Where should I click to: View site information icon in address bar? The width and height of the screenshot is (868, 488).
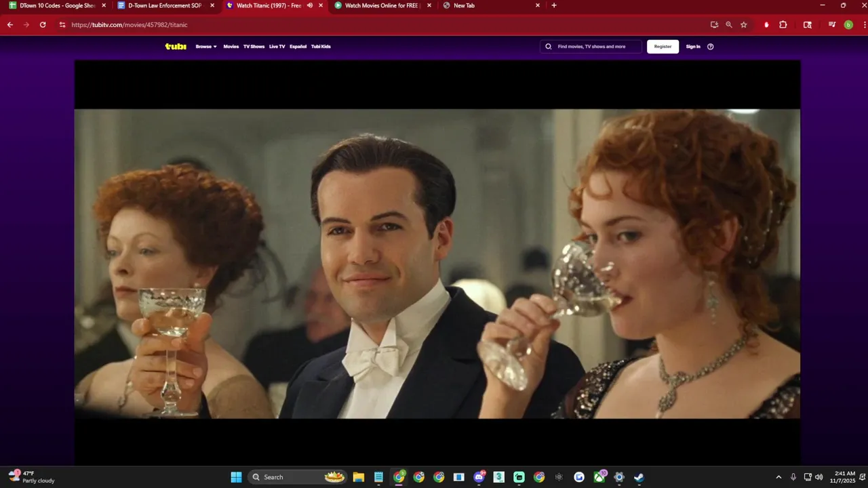pos(62,24)
